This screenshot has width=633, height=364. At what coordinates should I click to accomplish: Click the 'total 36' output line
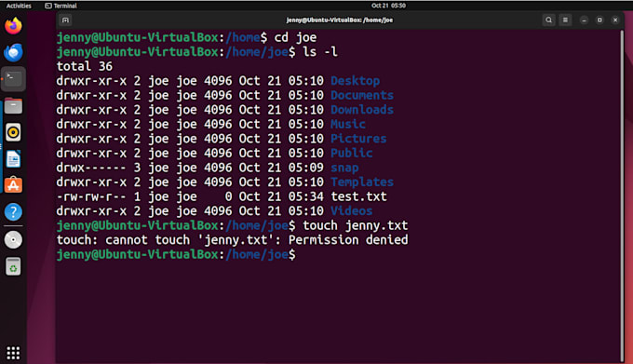[85, 66]
